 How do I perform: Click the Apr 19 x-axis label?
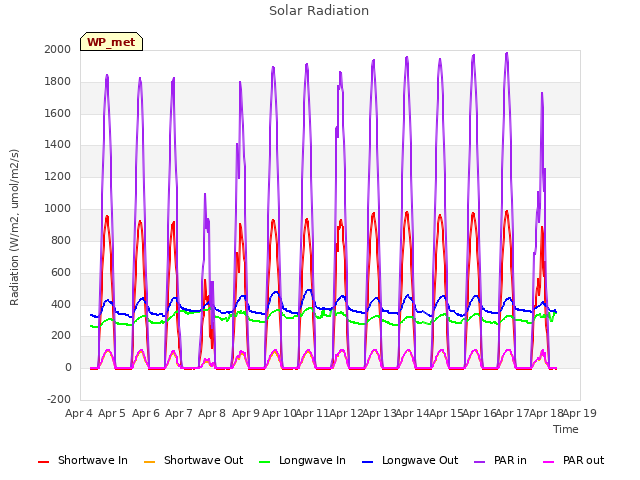(x=580, y=413)
